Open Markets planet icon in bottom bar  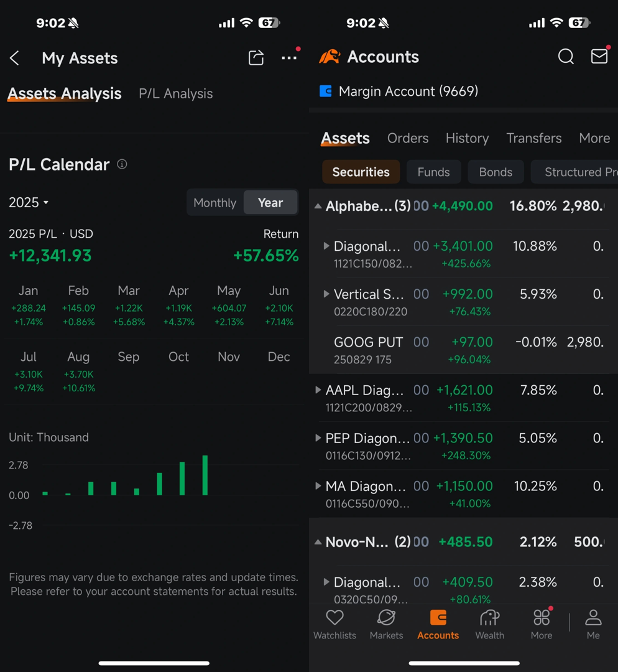tap(386, 618)
